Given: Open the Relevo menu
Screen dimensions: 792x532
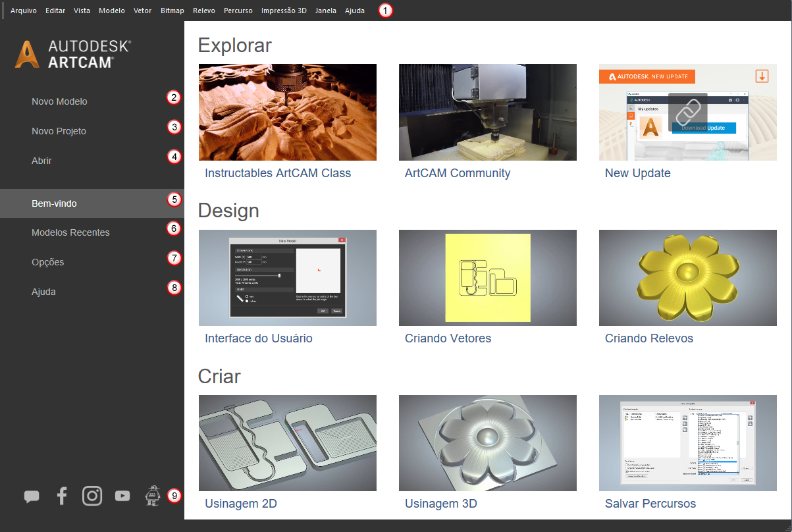Looking at the screenshot, I should click(205, 11).
